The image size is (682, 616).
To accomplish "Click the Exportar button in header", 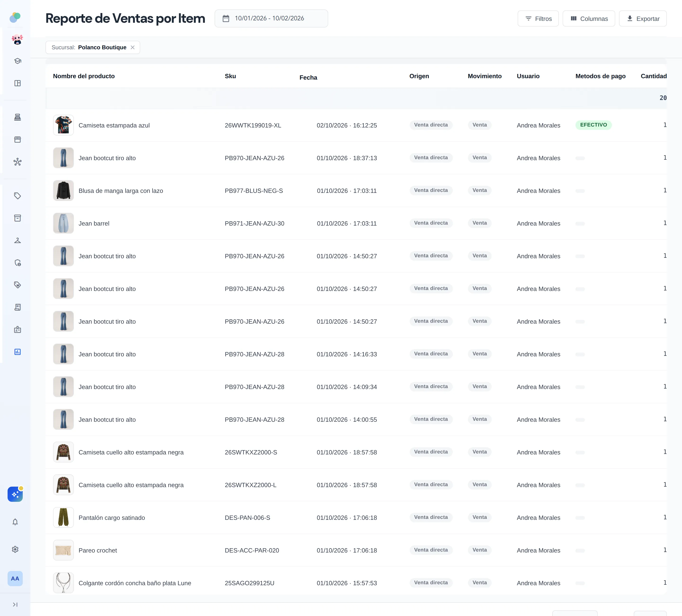I will pos(642,19).
